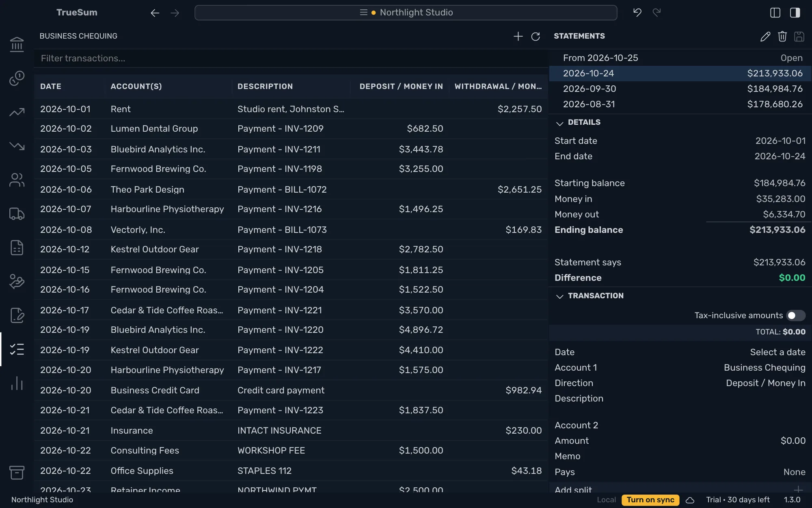
Task: Select the Theo Park Design transaction row
Action: pos(291,189)
